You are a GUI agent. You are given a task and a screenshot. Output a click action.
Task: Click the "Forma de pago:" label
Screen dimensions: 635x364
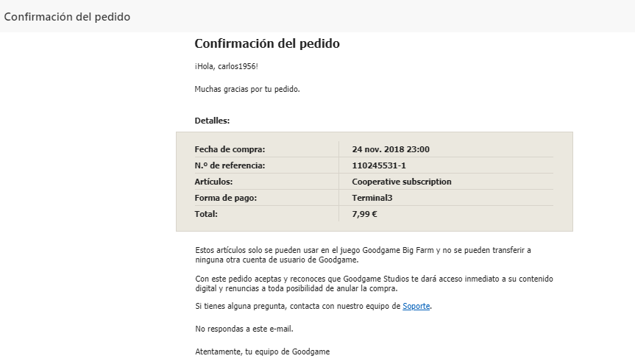(226, 198)
